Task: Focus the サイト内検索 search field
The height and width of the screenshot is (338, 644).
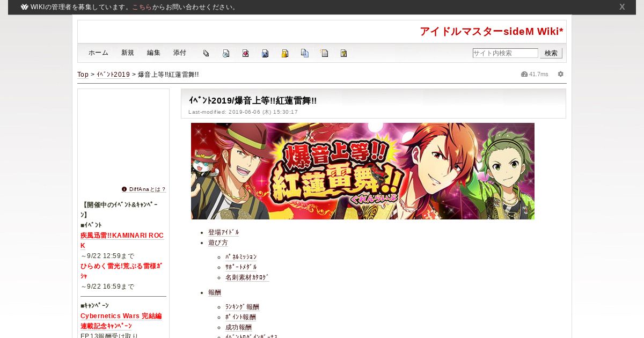Action: [x=506, y=53]
